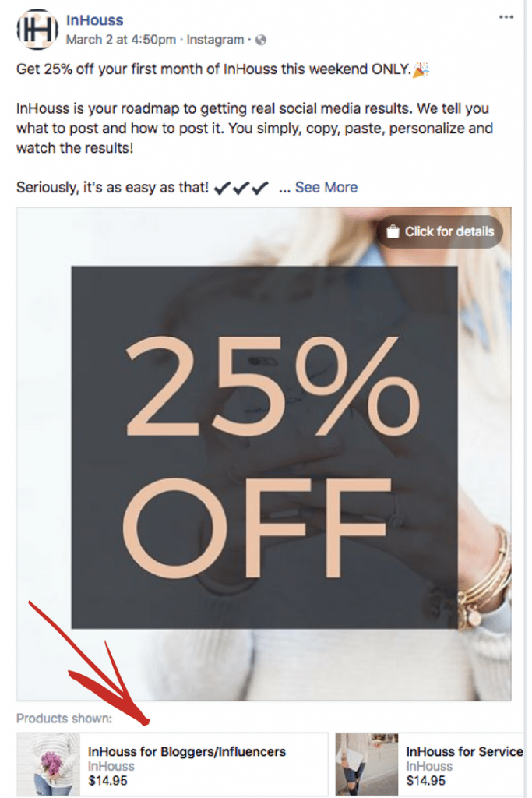The width and height of the screenshot is (532, 798).
Task: Expand post text with See More
Action: (326, 187)
